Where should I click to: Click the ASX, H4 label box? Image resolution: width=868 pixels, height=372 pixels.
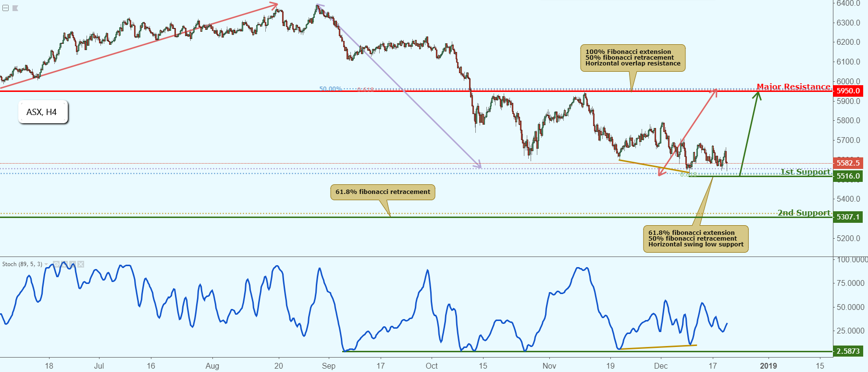(43, 112)
